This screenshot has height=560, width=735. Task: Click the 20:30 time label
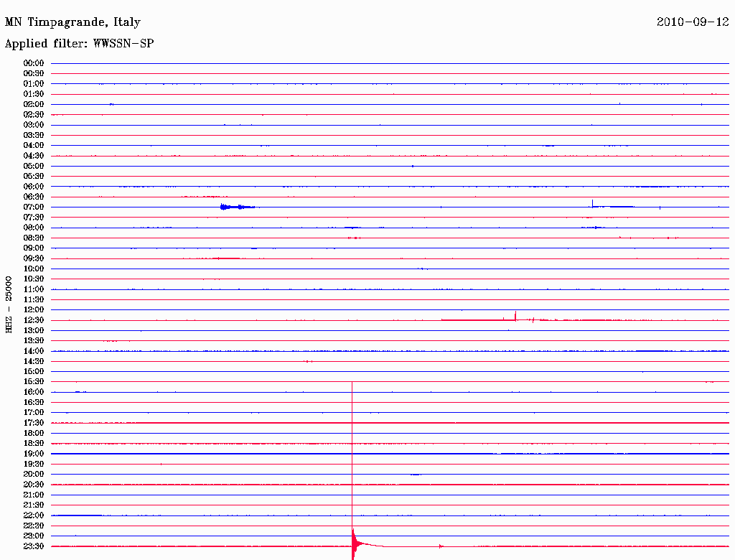[34, 485]
